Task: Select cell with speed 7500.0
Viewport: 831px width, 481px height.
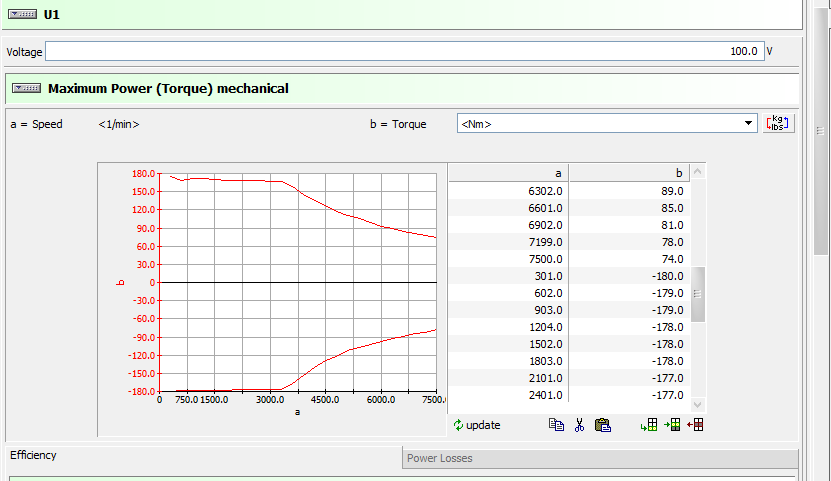Action: pos(509,259)
